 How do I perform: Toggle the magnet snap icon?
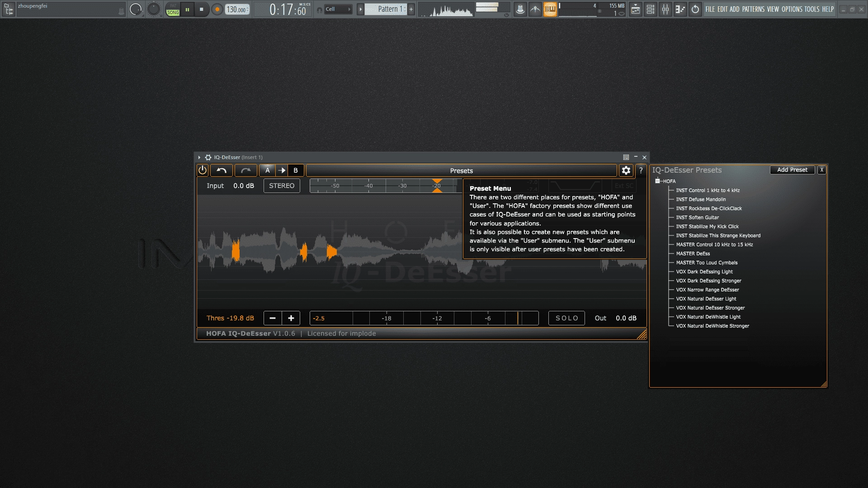click(x=320, y=9)
